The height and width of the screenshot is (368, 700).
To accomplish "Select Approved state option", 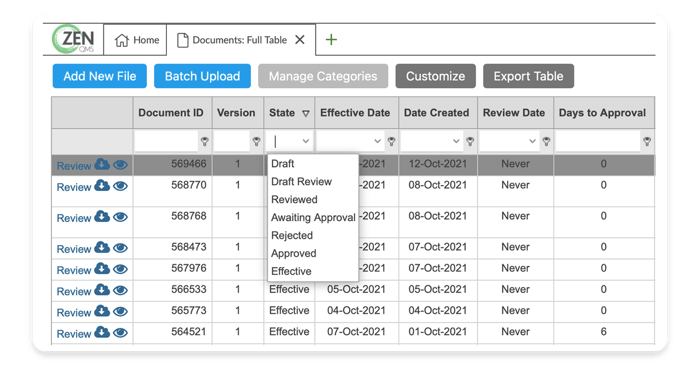I will tap(313, 253).
